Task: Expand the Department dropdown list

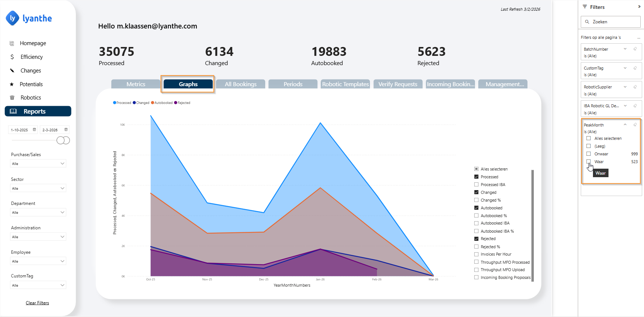Action: (38, 212)
